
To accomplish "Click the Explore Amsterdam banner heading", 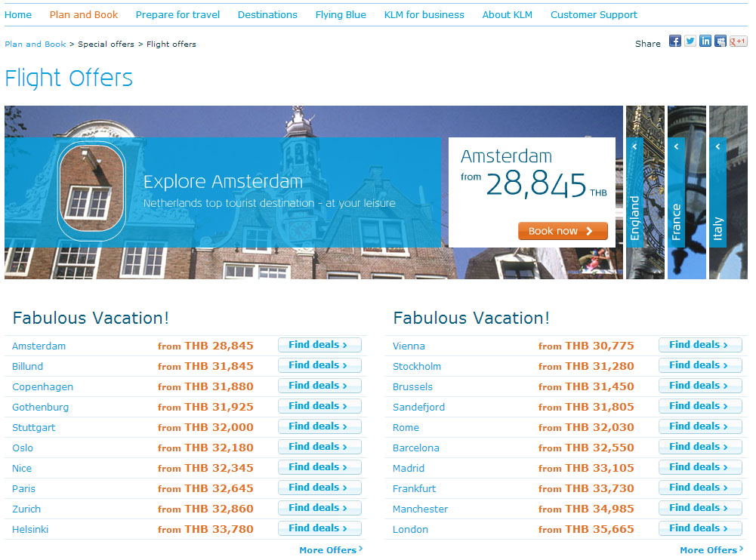I will (x=223, y=182).
